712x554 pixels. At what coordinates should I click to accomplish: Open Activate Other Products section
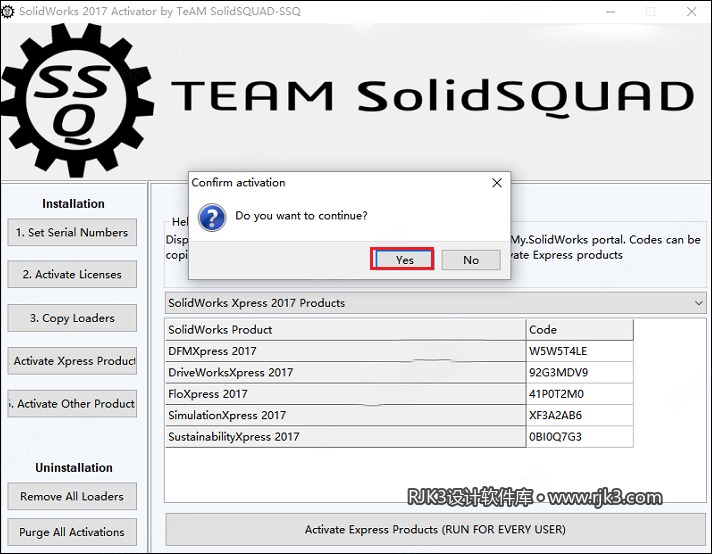point(72,404)
